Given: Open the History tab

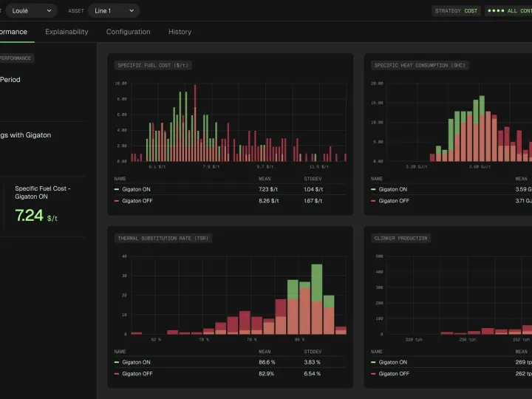Looking at the screenshot, I should tap(180, 32).
